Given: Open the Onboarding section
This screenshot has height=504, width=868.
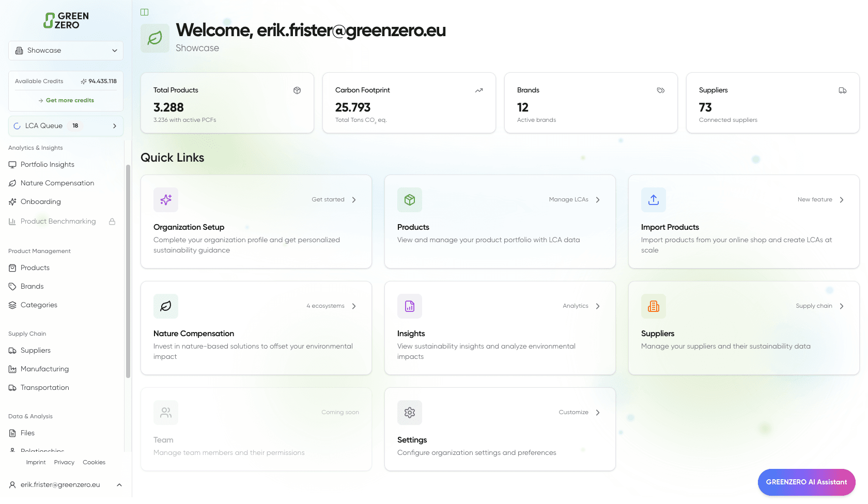Looking at the screenshot, I should point(40,201).
